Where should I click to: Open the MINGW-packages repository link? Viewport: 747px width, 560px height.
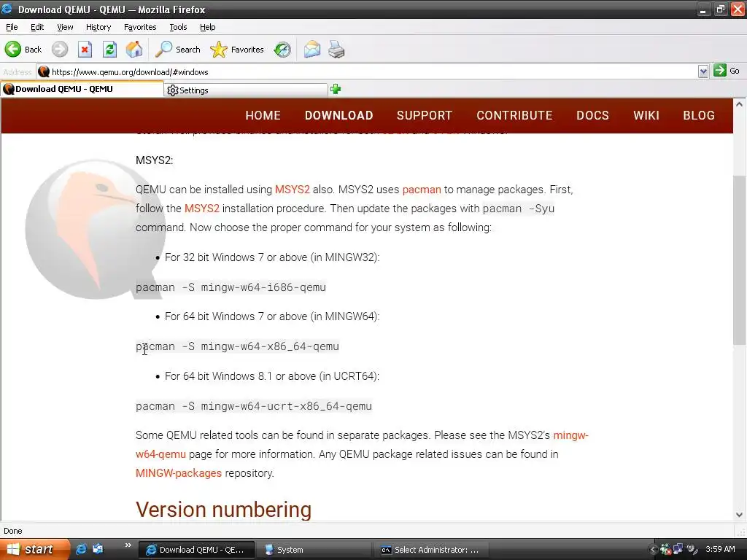coord(179,473)
